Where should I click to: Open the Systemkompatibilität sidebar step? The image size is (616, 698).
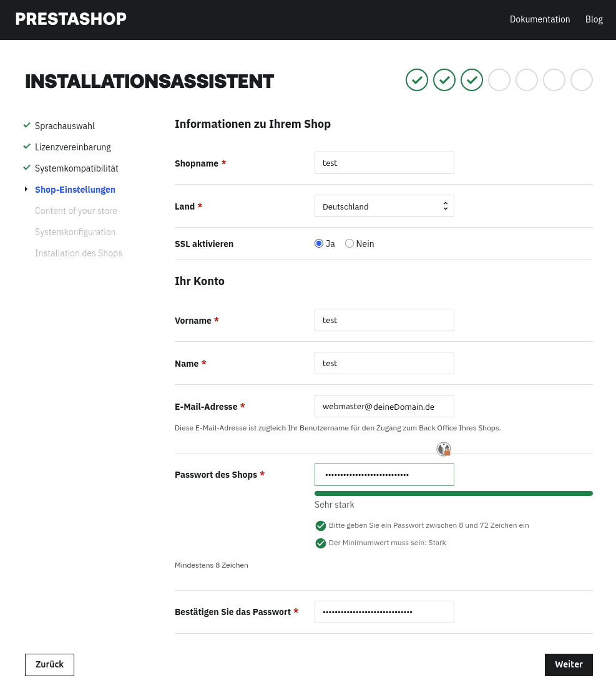(x=77, y=168)
